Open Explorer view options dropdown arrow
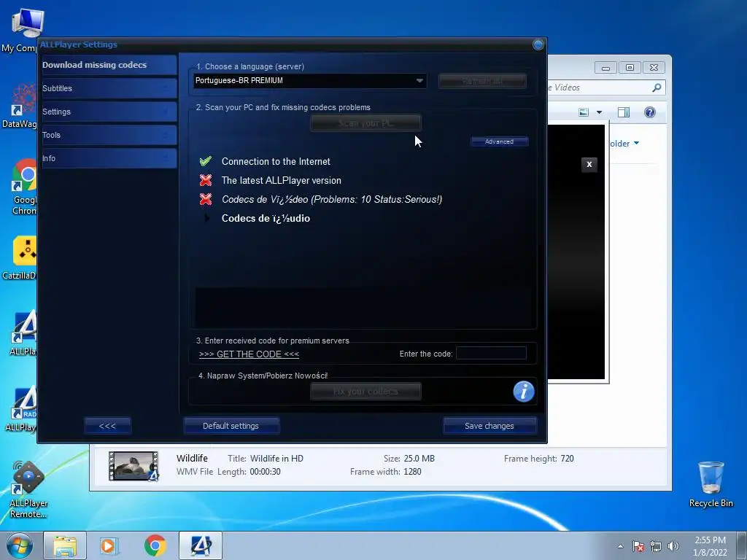The width and height of the screenshot is (747, 560). pyautogui.click(x=600, y=112)
